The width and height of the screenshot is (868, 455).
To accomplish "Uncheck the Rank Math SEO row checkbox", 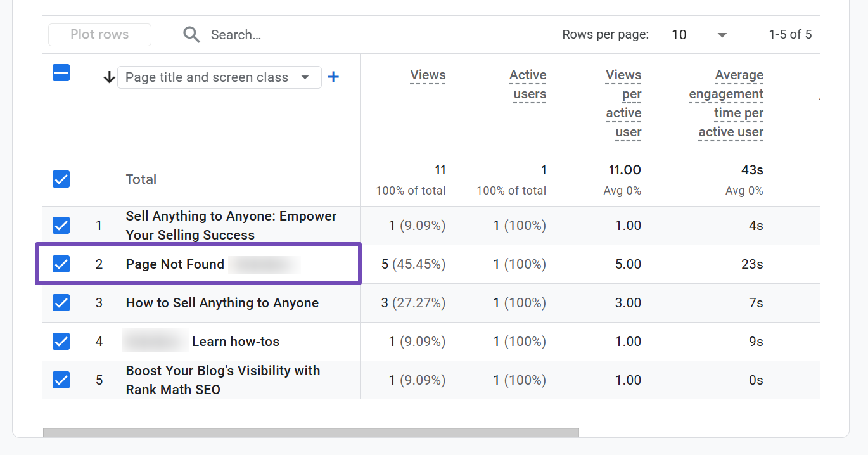I will [x=61, y=380].
